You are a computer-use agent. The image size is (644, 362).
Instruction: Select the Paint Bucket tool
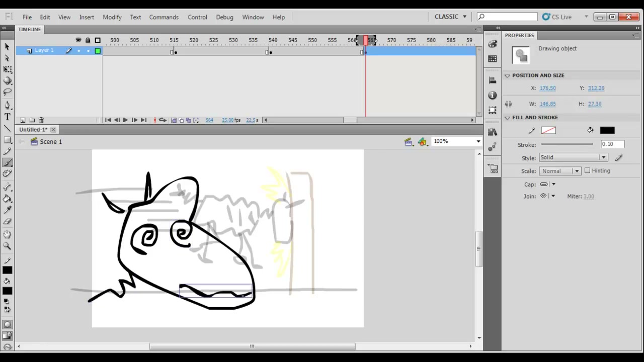pyautogui.click(x=7, y=199)
